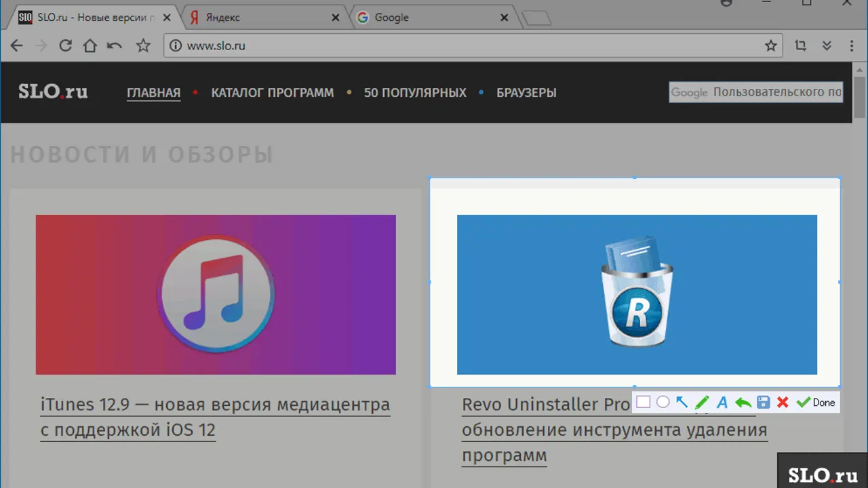Undo last annotation with green arrow

[x=743, y=403]
